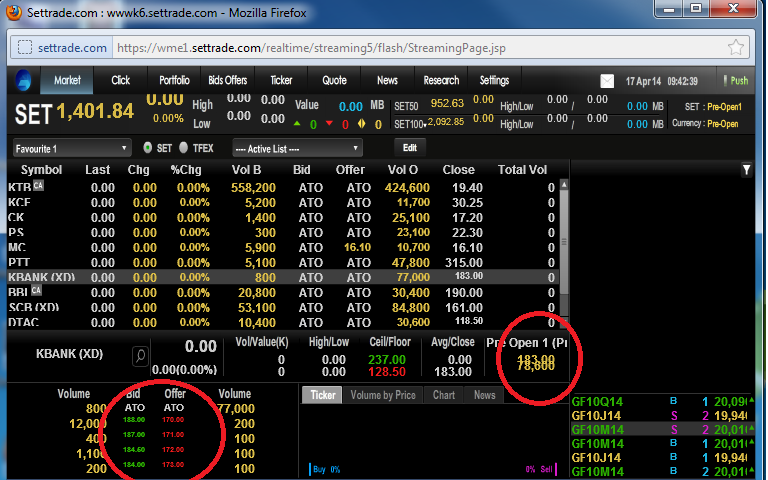This screenshot has width=768, height=480.
Task: Select the KBANK (XD) watchlist row
Action: 284,277
